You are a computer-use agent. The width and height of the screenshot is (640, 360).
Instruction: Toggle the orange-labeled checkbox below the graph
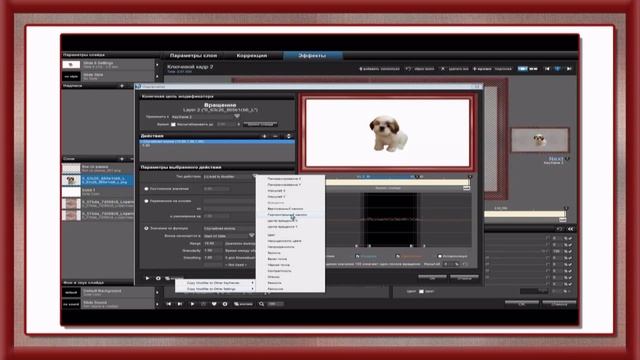(x=398, y=256)
